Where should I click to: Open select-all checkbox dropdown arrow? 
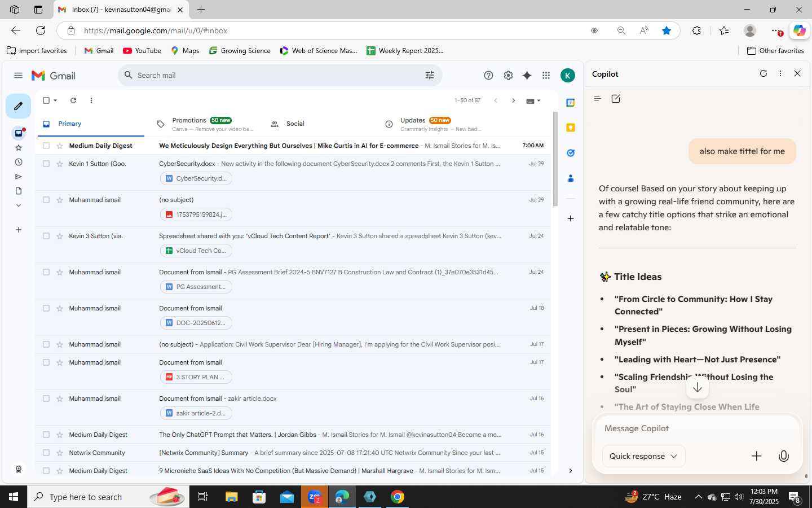pyautogui.click(x=55, y=100)
